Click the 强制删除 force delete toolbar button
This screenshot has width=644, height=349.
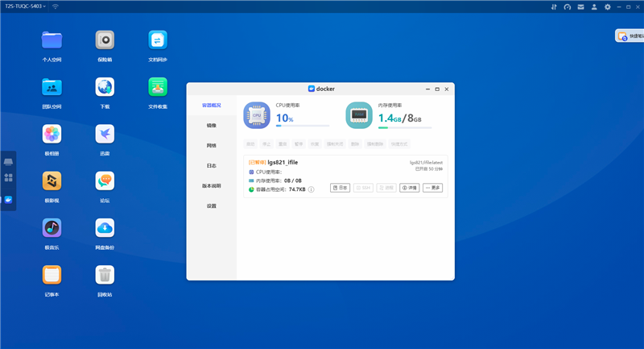coord(375,144)
